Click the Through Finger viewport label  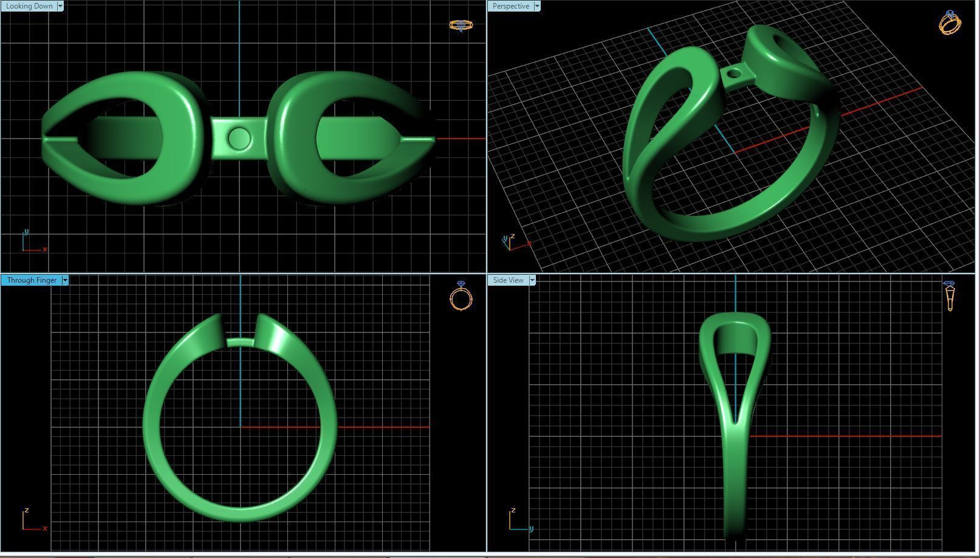click(x=32, y=280)
